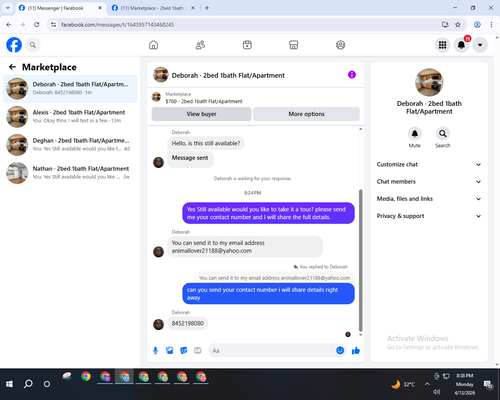Click Deborah's avatar beside 8452198080 message
This screenshot has height=400, width=500.
coord(158,324)
